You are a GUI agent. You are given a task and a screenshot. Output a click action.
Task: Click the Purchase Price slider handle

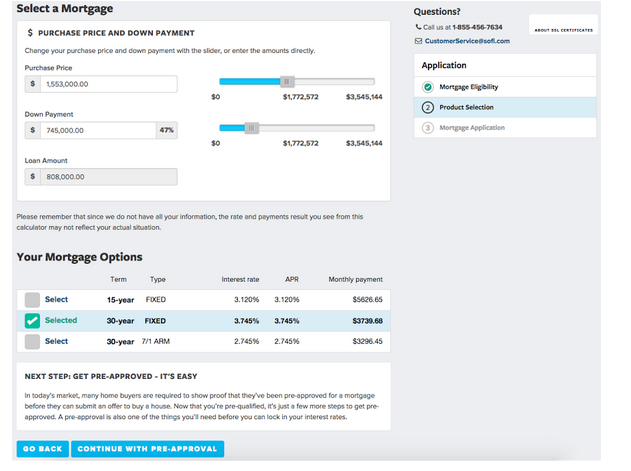(x=287, y=82)
